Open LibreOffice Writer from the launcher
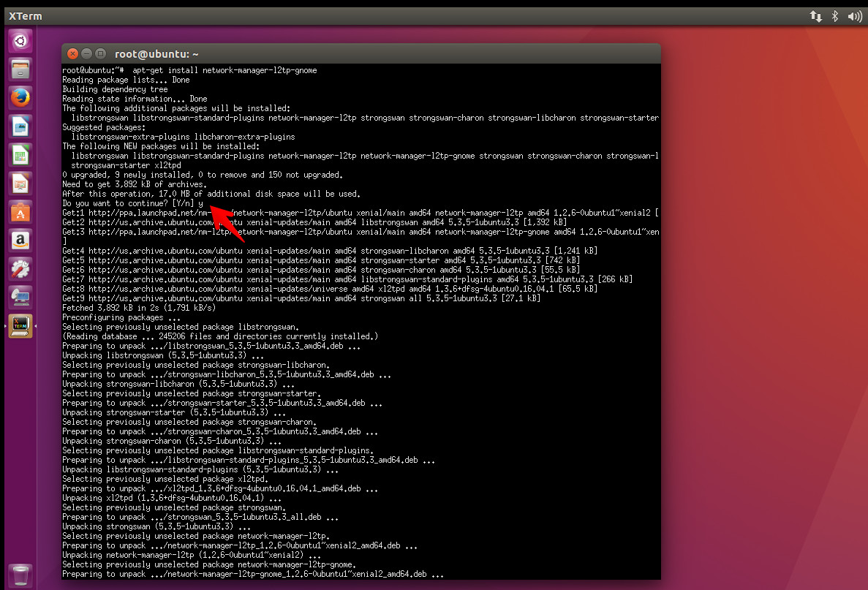 [x=20, y=126]
